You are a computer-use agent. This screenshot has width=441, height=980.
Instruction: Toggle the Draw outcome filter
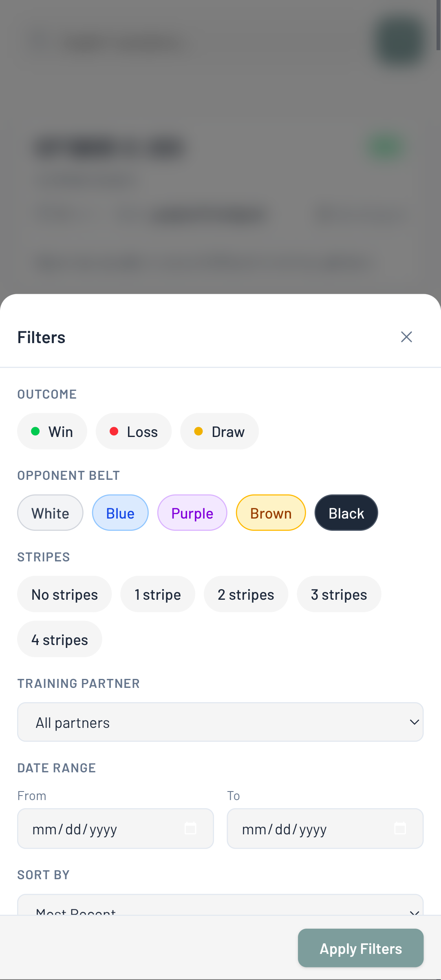pos(219,431)
